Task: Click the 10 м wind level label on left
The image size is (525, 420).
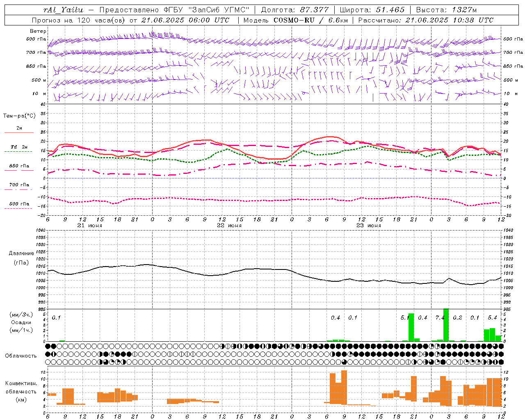Action: point(39,94)
